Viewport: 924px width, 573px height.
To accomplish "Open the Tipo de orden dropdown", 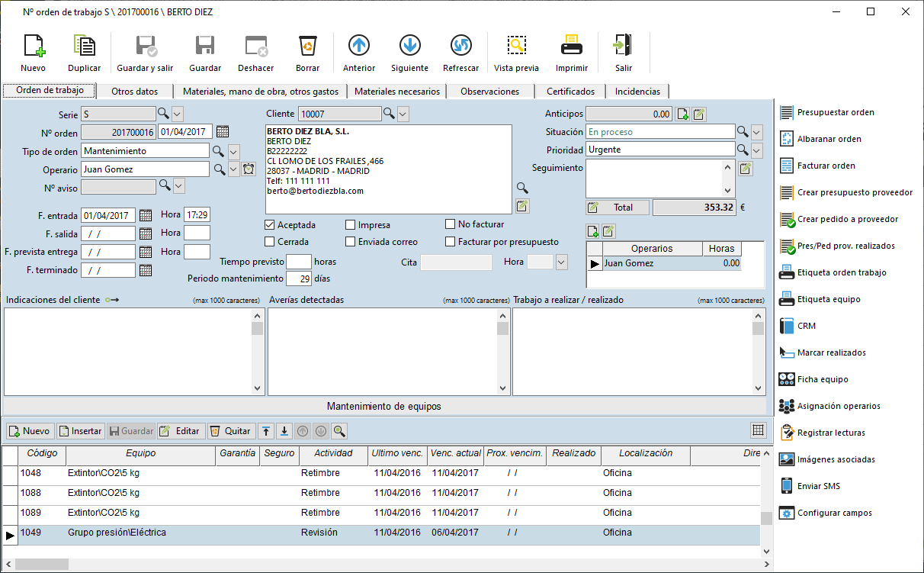I will [234, 151].
